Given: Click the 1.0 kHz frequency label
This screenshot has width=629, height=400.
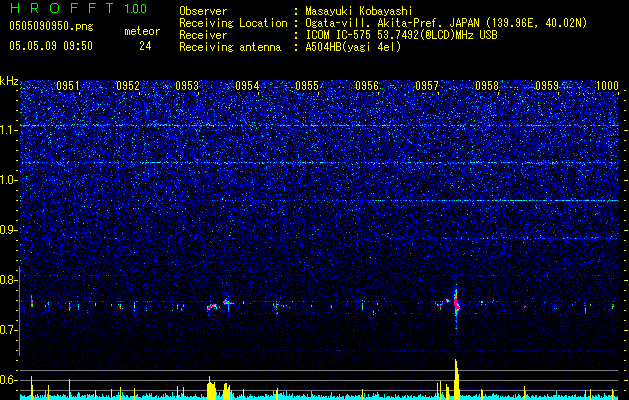Looking at the screenshot, I should click(9, 180).
